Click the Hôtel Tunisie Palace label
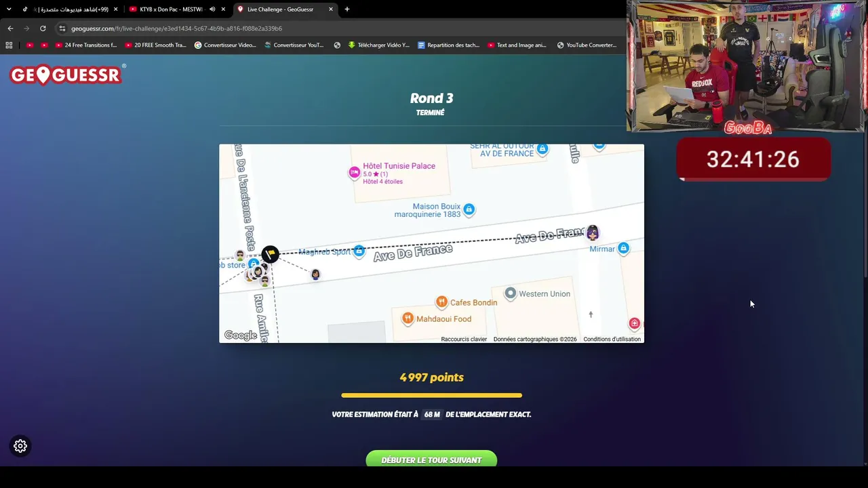868x488 pixels. click(399, 166)
